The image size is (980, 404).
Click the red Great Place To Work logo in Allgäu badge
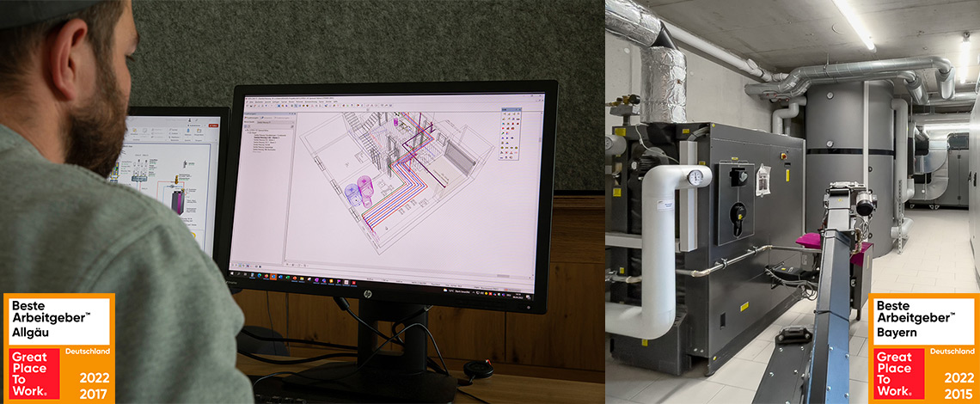click(x=35, y=374)
